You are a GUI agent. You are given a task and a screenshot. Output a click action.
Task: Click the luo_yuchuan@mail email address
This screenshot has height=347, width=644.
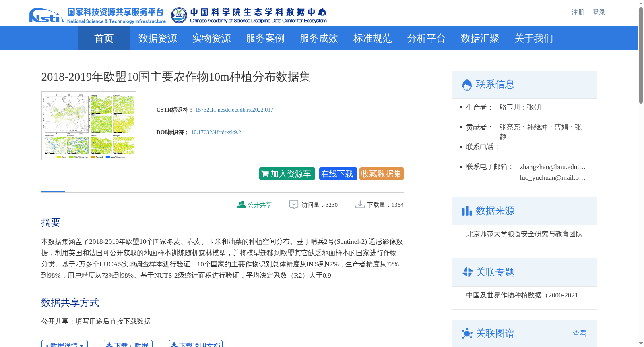click(x=553, y=177)
